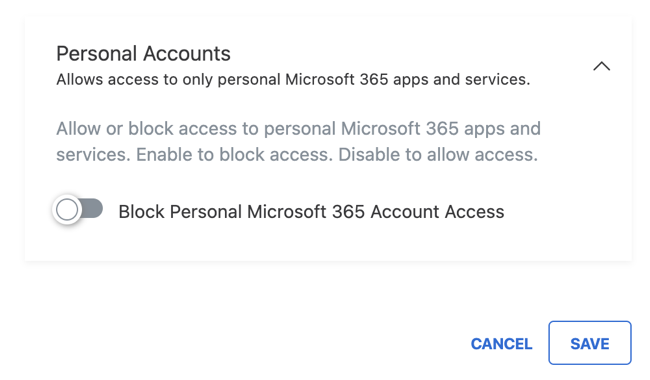The width and height of the screenshot is (650, 380).
Task: Dismiss the dialog with the CANCEL link
Action: pos(501,344)
